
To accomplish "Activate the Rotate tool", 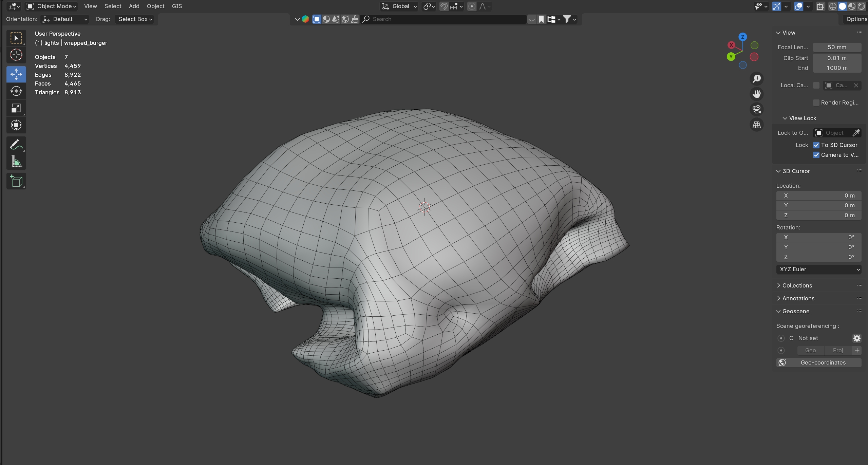I will point(16,91).
